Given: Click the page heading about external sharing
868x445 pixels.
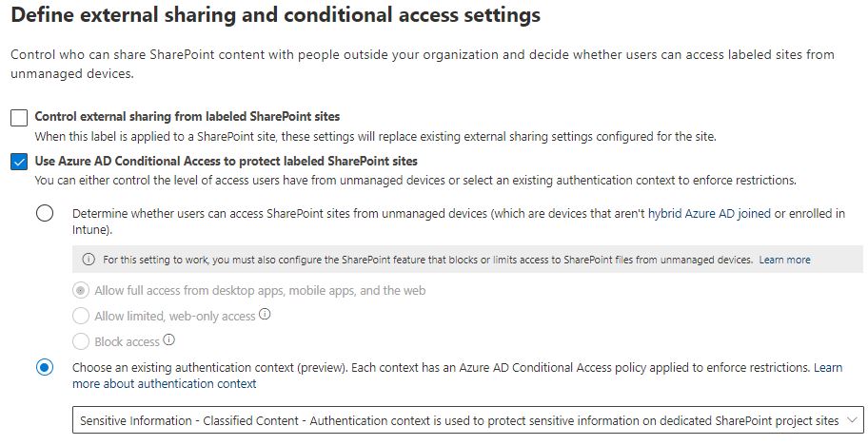Looking at the screenshot, I should pos(276,16).
